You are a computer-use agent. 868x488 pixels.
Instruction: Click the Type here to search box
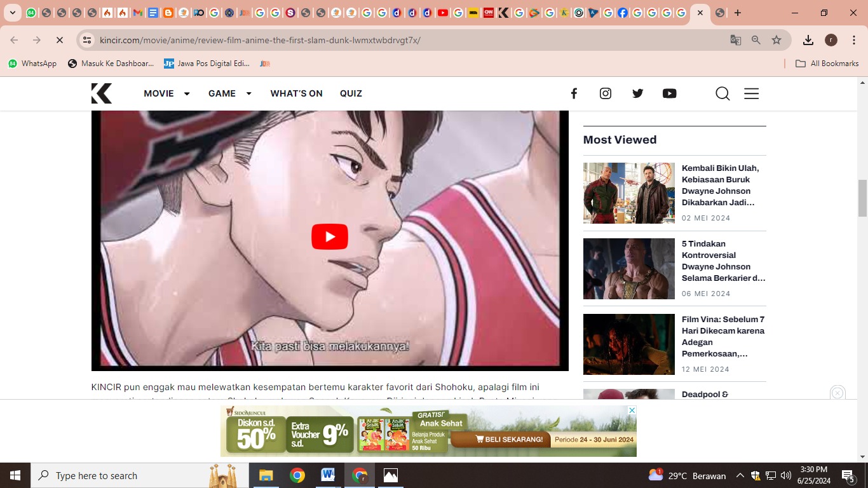[140, 475]
